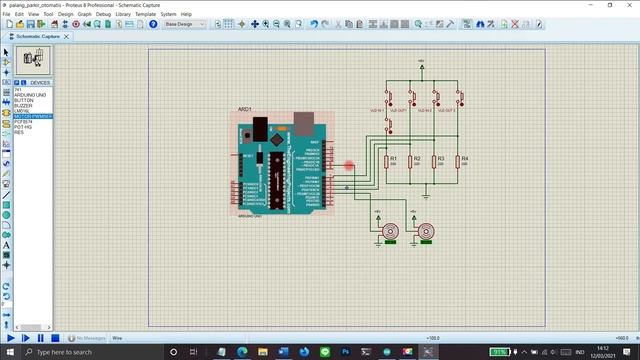Image resolution: width=640 pixels, height=360 pixels.
Task: Click the Windows Start button
Action: [10, 352]
